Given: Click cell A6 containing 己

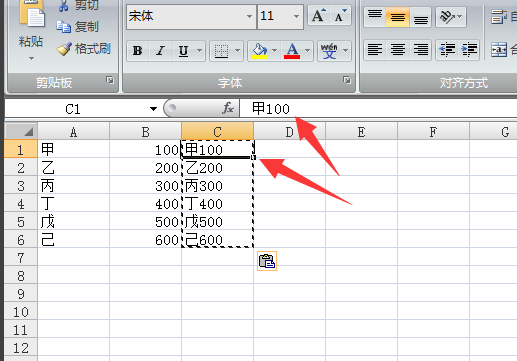Looking at the screenshot, I should pos(73,239).
